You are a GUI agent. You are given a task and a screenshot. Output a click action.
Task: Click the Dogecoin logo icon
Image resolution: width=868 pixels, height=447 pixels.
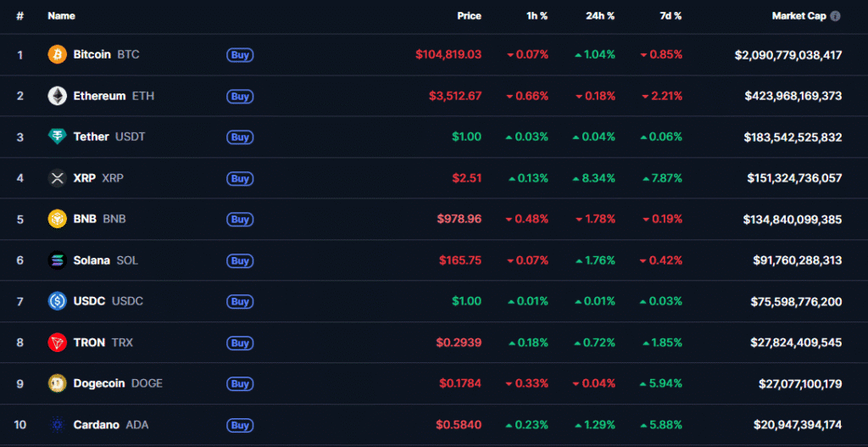click(x=58, y=383)
